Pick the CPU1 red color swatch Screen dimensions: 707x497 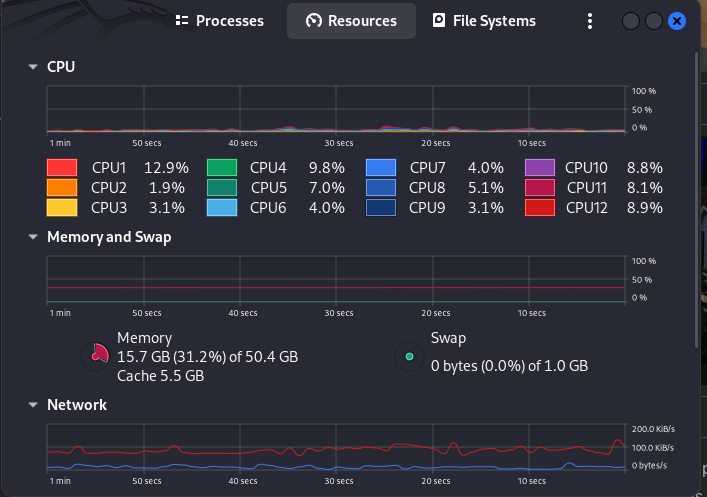(62, 167)
